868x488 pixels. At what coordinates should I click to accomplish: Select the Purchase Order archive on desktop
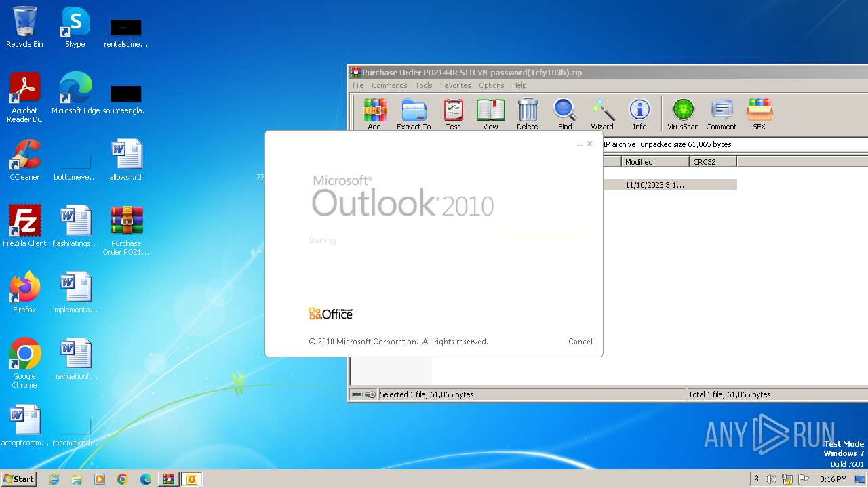[x=126, y=230]
